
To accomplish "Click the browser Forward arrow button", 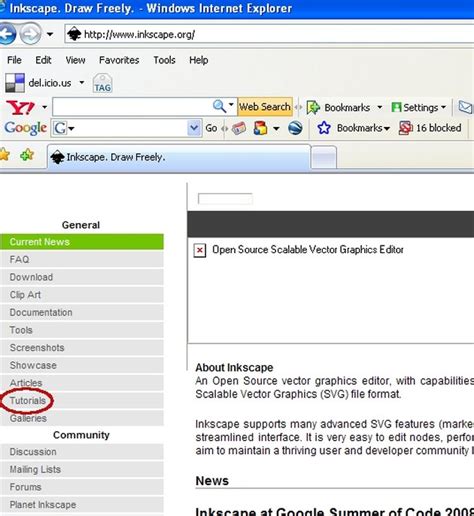I will (x=31, y=34).
